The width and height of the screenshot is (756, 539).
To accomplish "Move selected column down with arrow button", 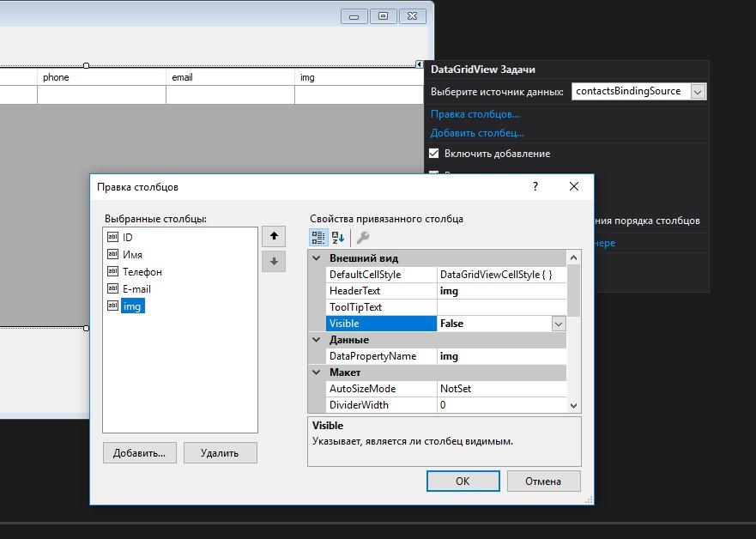I will pos(274,262).
